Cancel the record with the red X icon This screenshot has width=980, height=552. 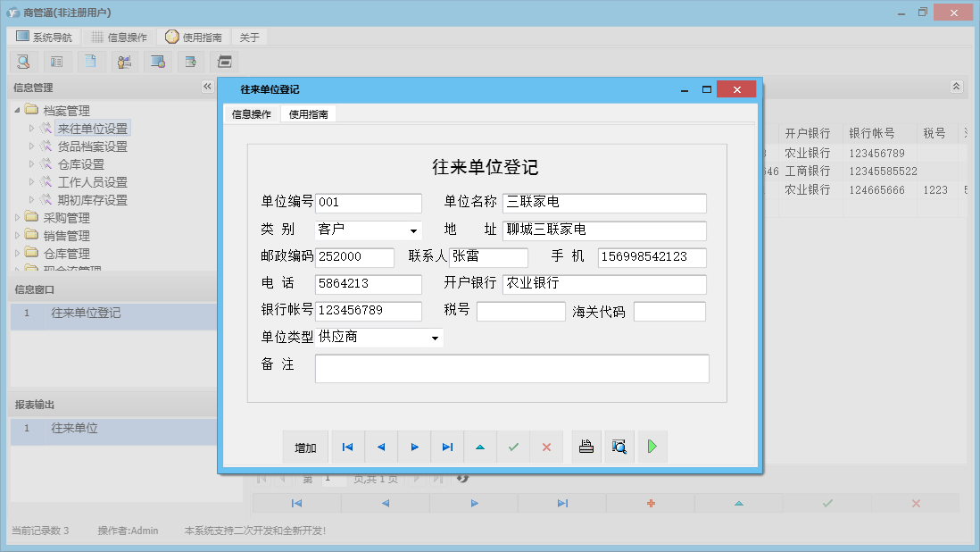click(x=545, y=447)
